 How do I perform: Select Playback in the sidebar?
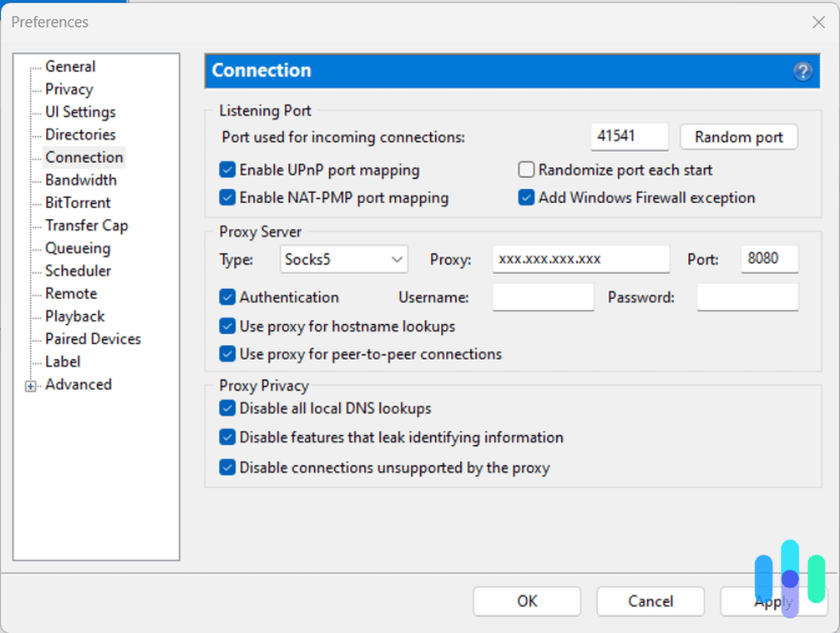(75, 316)
